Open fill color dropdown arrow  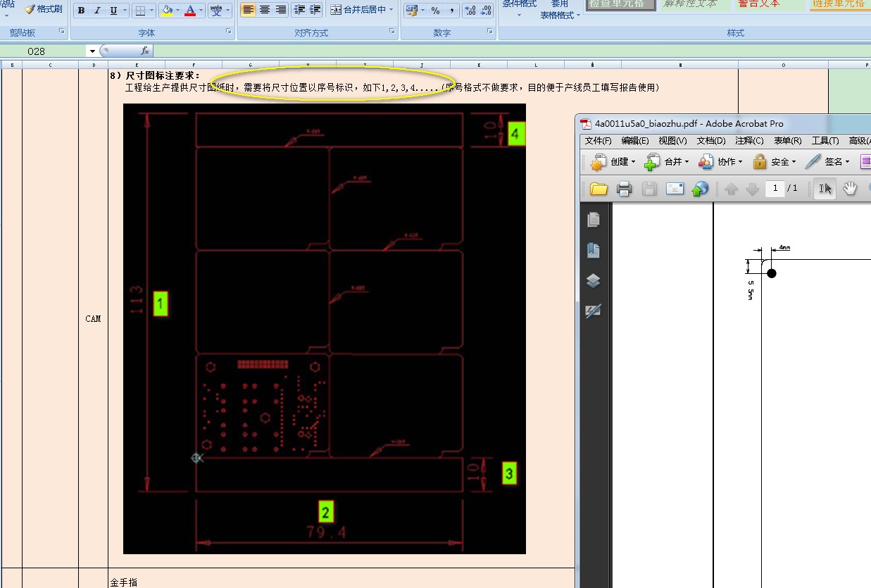tap(178, 11)
